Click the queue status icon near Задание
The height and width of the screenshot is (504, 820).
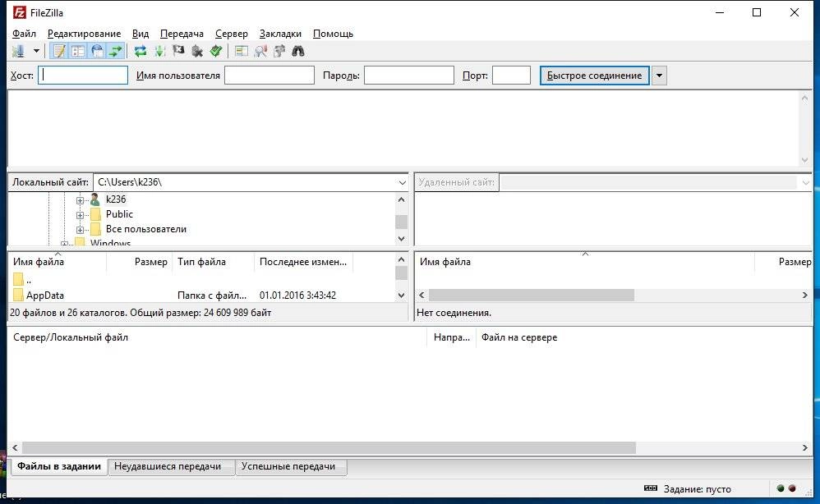pos(651,488)
